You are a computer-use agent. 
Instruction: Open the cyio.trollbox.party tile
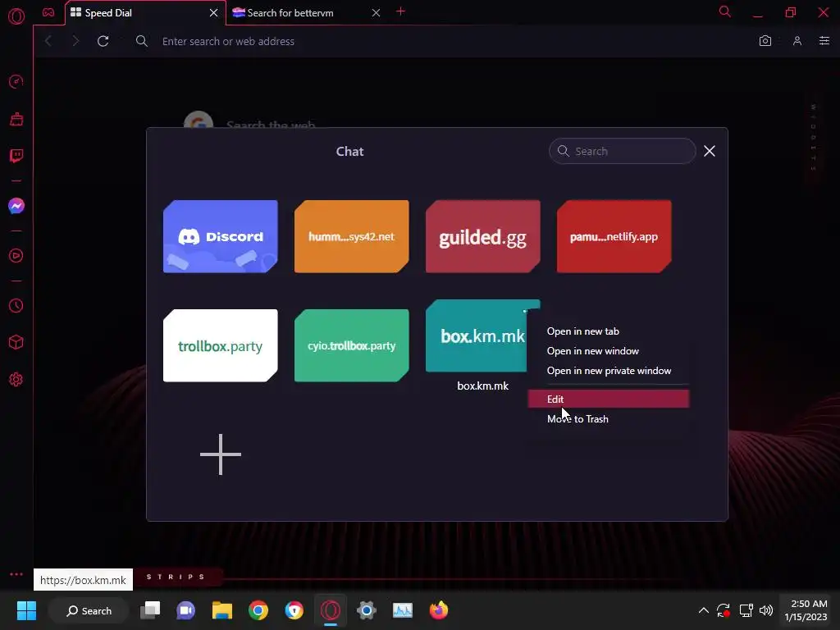click(351, 345)
